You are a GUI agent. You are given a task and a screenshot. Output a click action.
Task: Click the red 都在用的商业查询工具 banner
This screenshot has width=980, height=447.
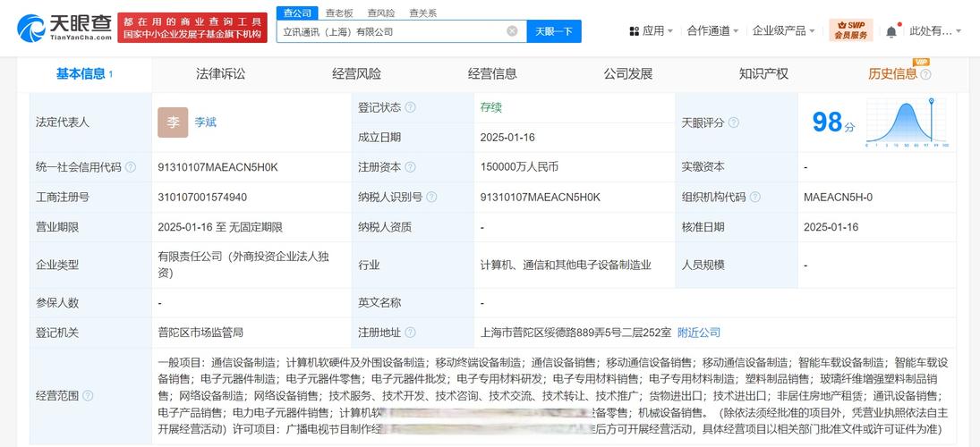192,28
